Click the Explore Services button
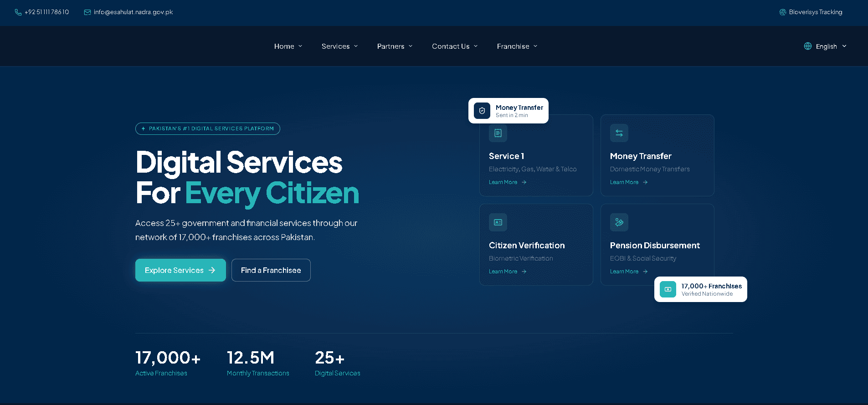 click(180, 270)
